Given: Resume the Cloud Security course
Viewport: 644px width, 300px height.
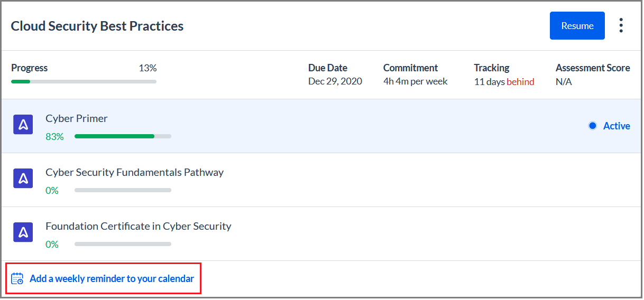Looking at the screenshot, I should [x=577, y=25].
